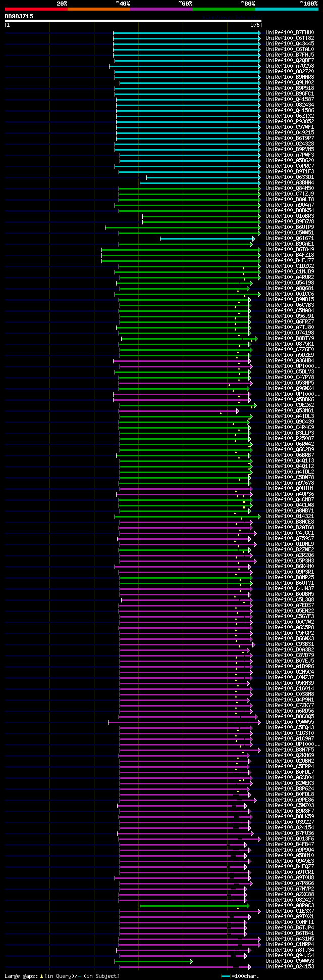This screenshot has width=323, height=980.
Task: Select the UniRef100_Q6S3D1 label
Action: [x=290, y=177]
